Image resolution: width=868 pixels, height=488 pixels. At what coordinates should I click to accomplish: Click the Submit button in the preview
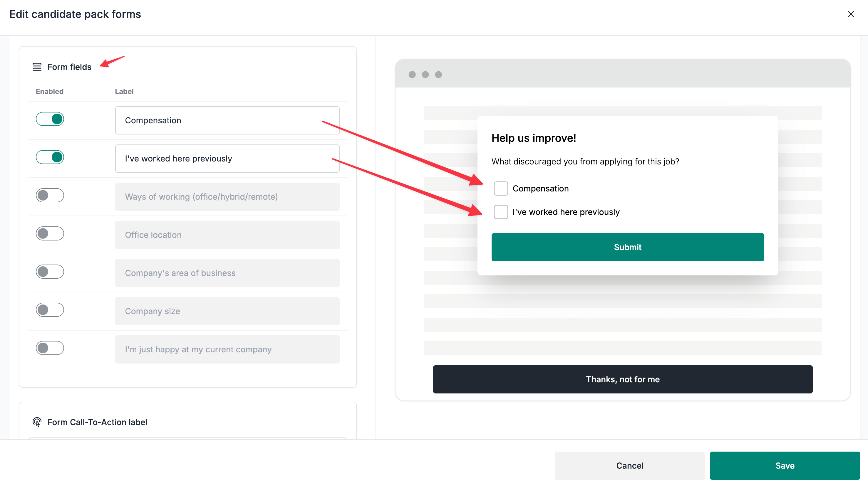click(x=627, y=247)
